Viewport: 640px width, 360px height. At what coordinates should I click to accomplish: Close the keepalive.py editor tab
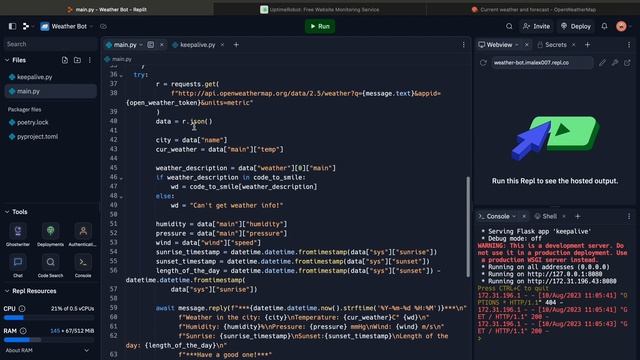(x=222, y=44)
